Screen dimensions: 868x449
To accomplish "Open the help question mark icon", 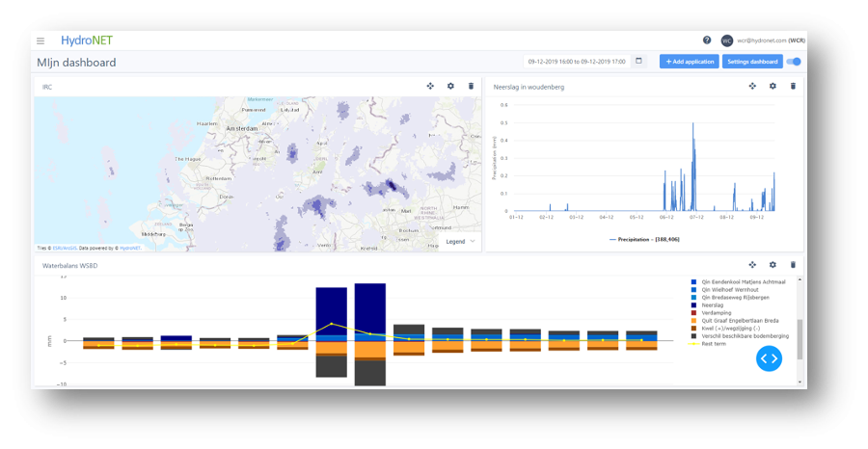I will (x=707, y=40).
